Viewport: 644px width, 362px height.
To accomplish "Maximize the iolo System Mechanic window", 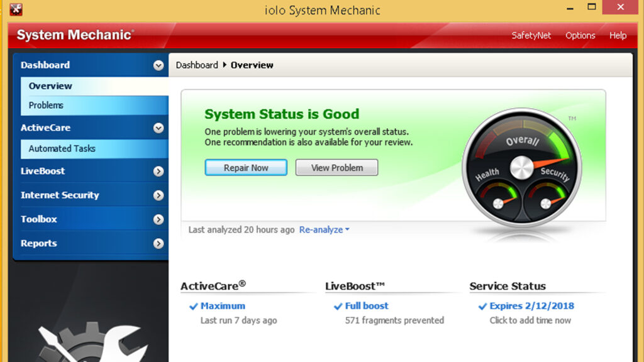I will click(591, 7).
